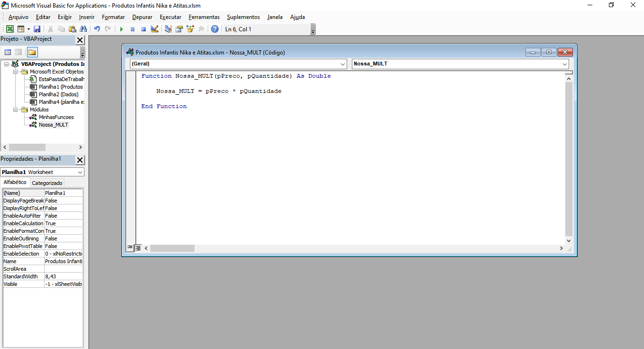The width and height of the screenshot is (644, 349).
Task: Toggle Folders view in Project panel
Action: pyautogui.click(x=32, y=52)
